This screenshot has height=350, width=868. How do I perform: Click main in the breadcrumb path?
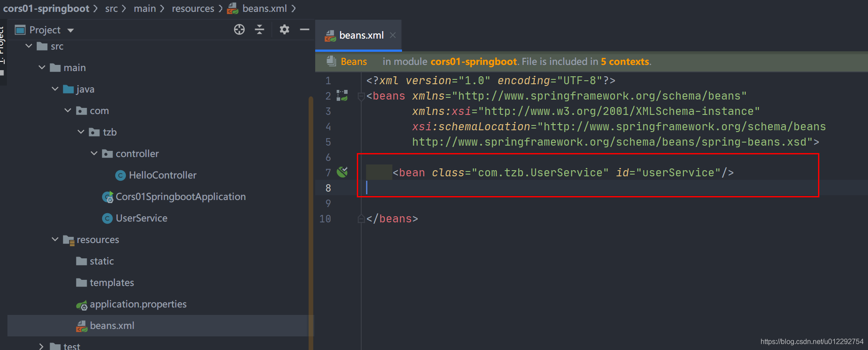[x=145, y=8]
